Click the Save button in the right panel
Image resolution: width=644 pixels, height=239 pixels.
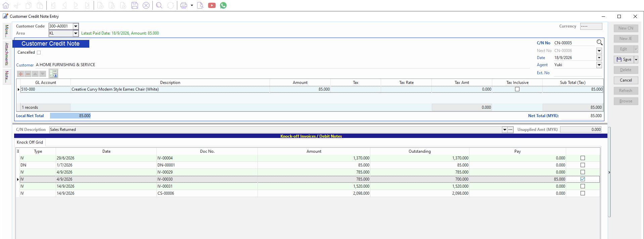[x=624, y=59]
